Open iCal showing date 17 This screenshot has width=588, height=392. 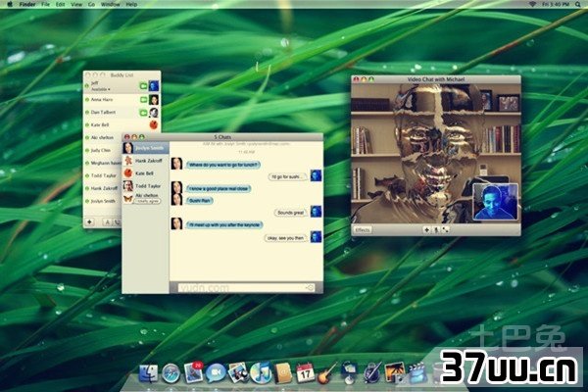click(305, 372)
